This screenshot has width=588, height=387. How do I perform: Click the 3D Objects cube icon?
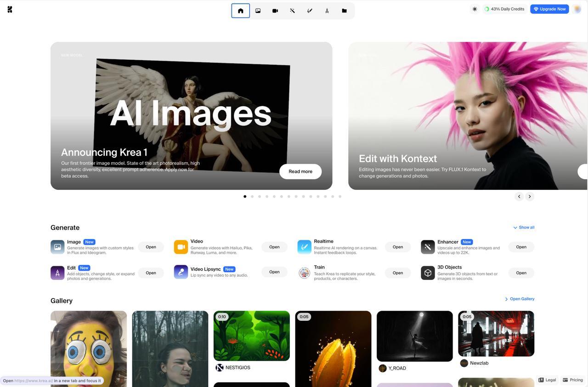tap(428, 273)
